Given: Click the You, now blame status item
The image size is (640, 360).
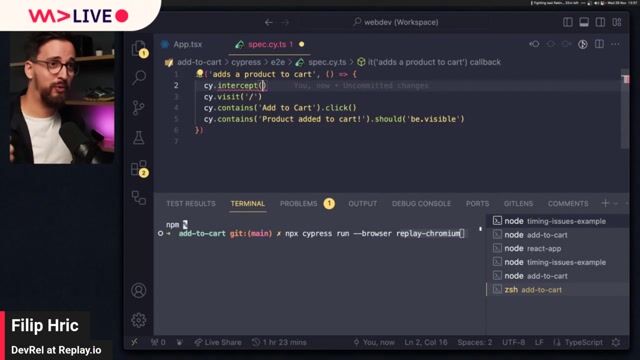Looking at the screenshot, I should coord(374,342).
